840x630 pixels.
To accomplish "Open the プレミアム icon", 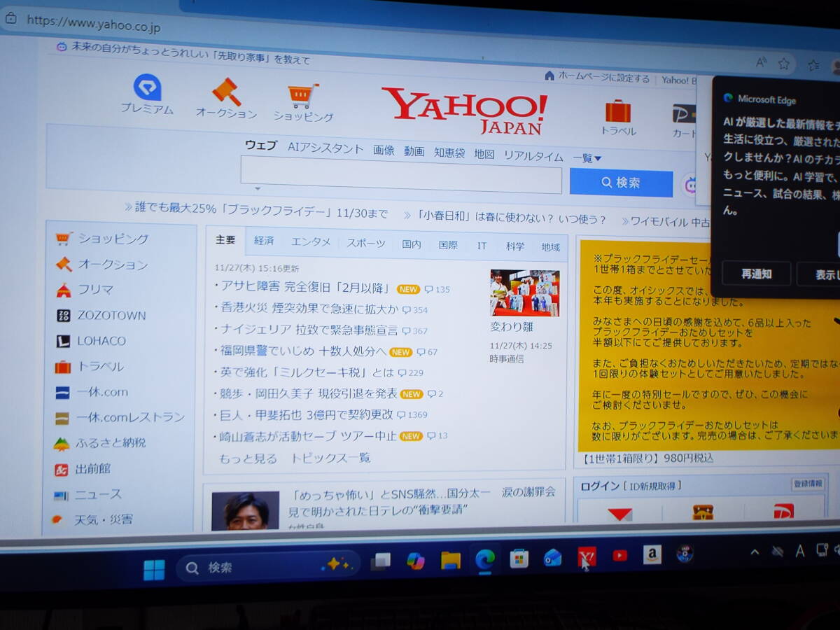I will coord(147,87).
